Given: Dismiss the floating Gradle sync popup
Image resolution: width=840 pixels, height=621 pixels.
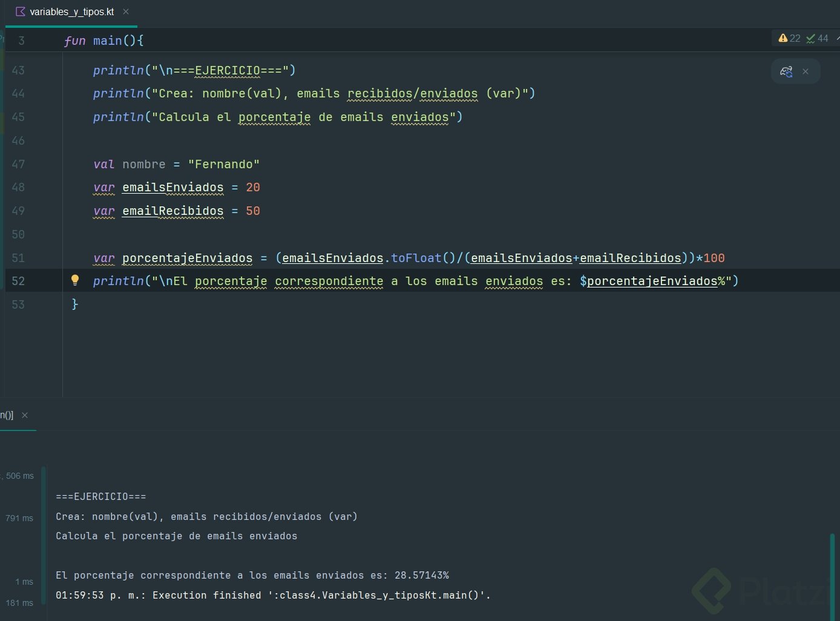Looking at the screenshot, I should coord(806,71).
